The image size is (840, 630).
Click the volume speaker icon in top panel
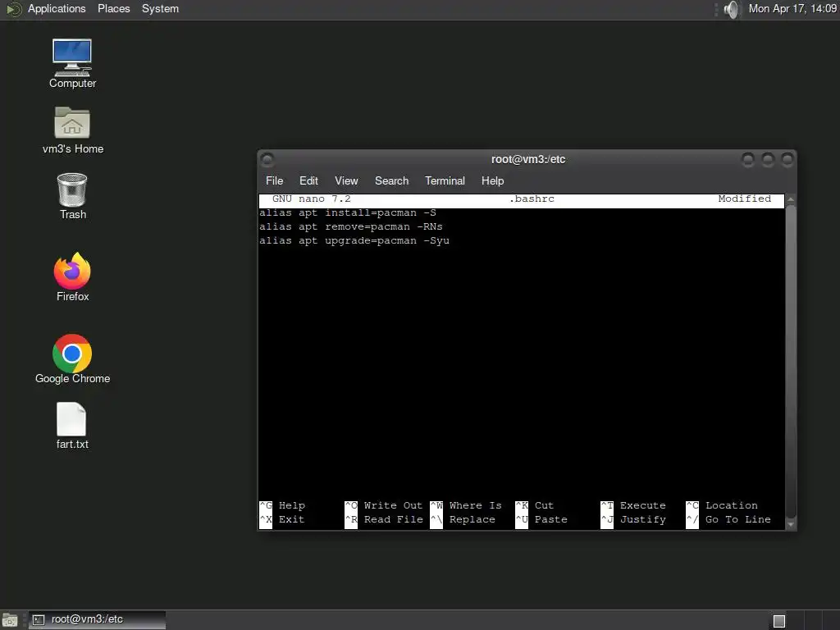731,9
